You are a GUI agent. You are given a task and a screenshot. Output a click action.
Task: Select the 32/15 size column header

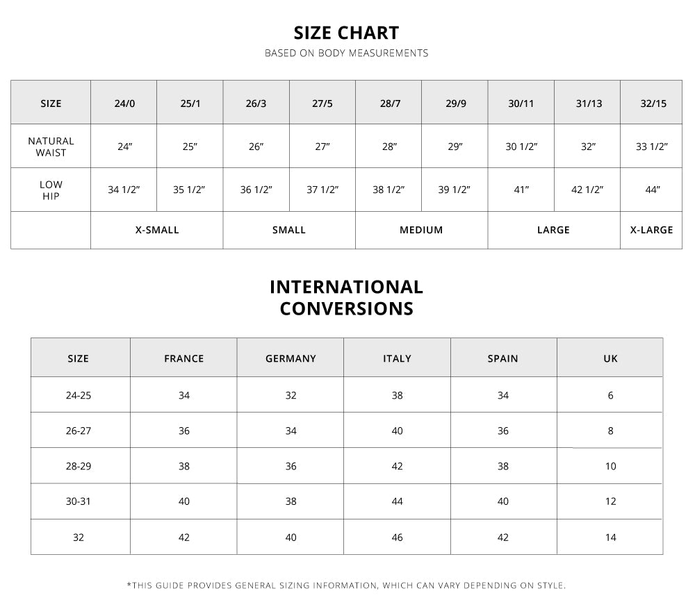(x=653, y=103)
